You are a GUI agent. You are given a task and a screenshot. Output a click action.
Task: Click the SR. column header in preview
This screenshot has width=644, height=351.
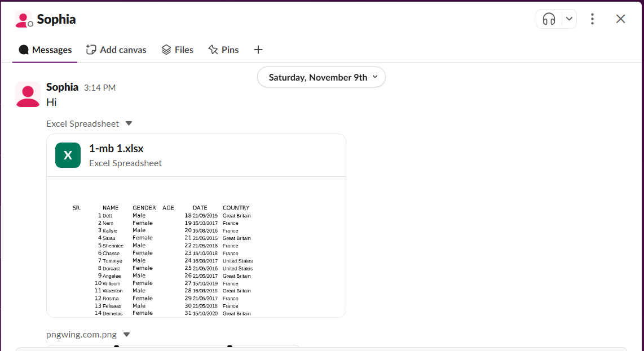[77, 208]
